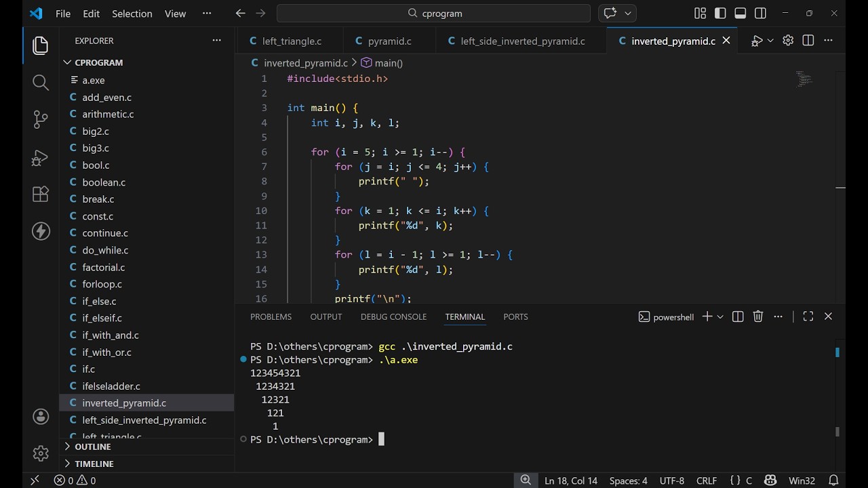This screenshot has width=868, height=488.
Task: Change encoding via UTF-8
Action: click(x=672, y=481)
